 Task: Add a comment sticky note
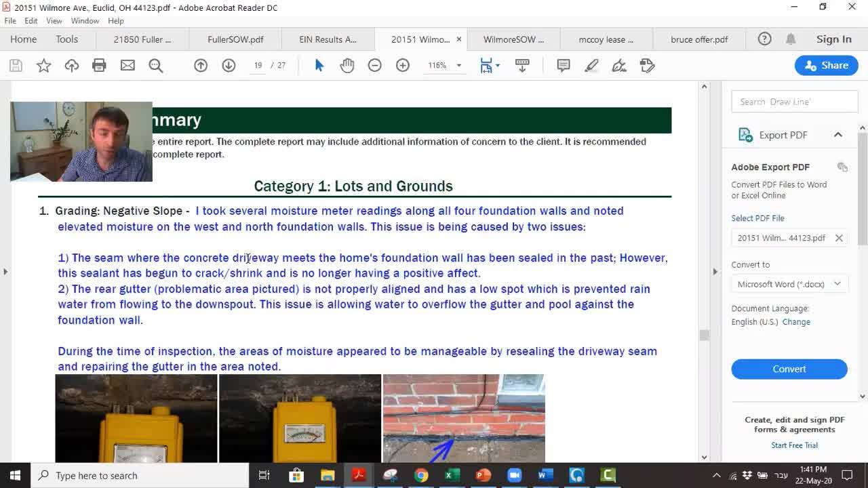[564, 66]
